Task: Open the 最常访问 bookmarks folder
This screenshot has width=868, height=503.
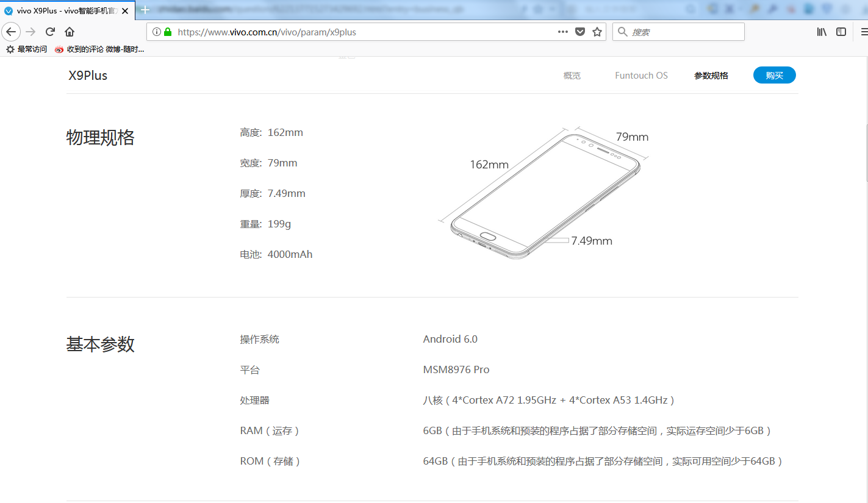Action: (x=26, y=49)
